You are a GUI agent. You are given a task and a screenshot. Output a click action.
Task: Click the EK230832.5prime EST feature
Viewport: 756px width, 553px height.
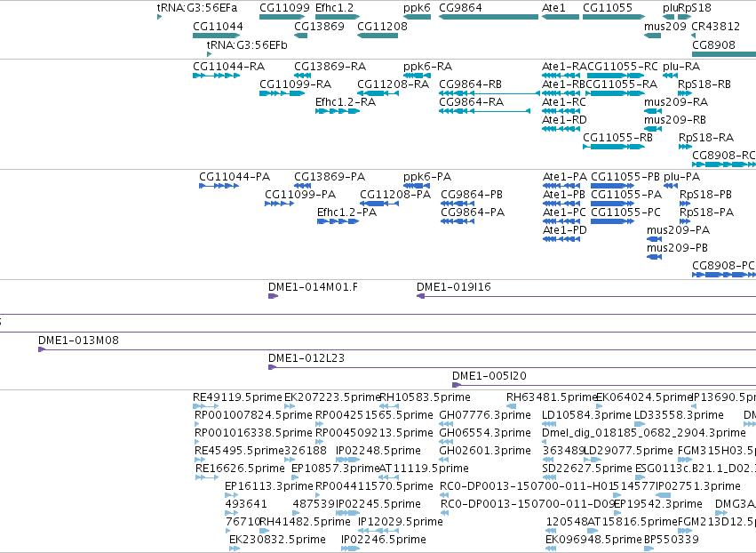coord(235,549)
